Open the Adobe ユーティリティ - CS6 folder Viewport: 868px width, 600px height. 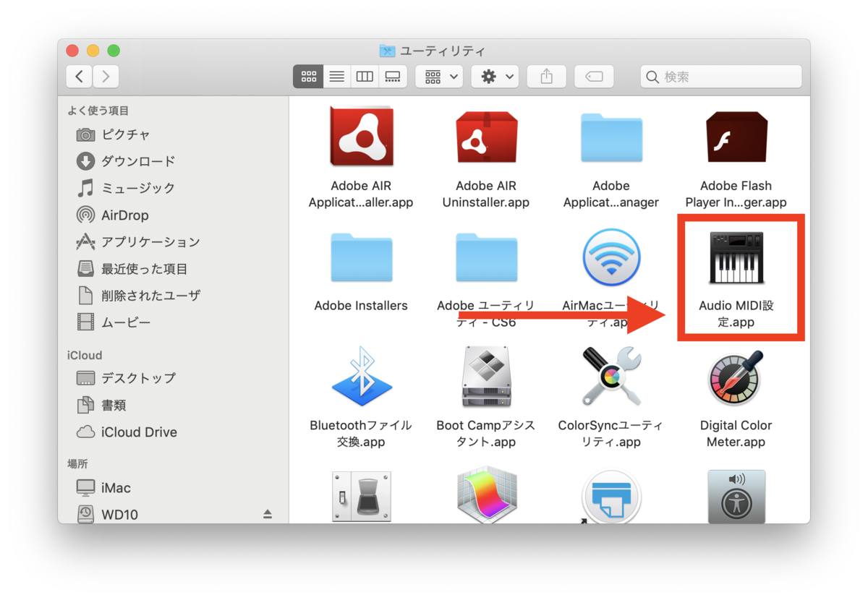[486, 257]
